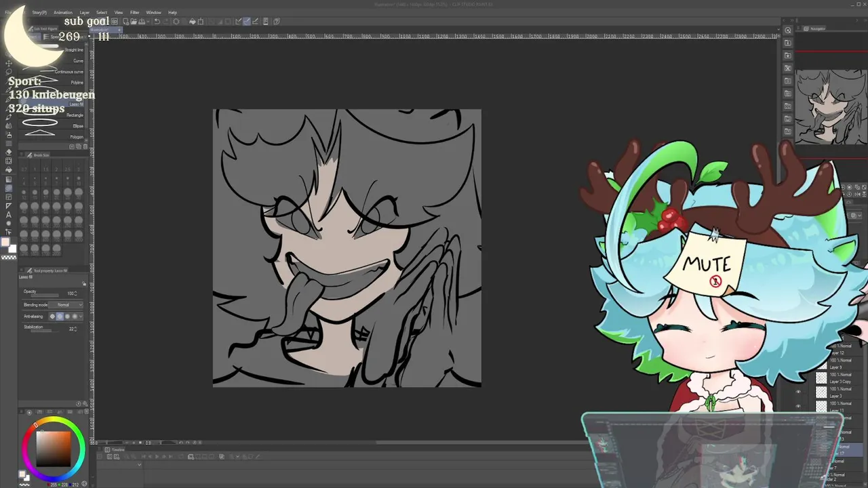Image resolution: width=868 pixels, height=488 pixels.
Task: Select the Gradient tool
Action: (x=8, y=178)
